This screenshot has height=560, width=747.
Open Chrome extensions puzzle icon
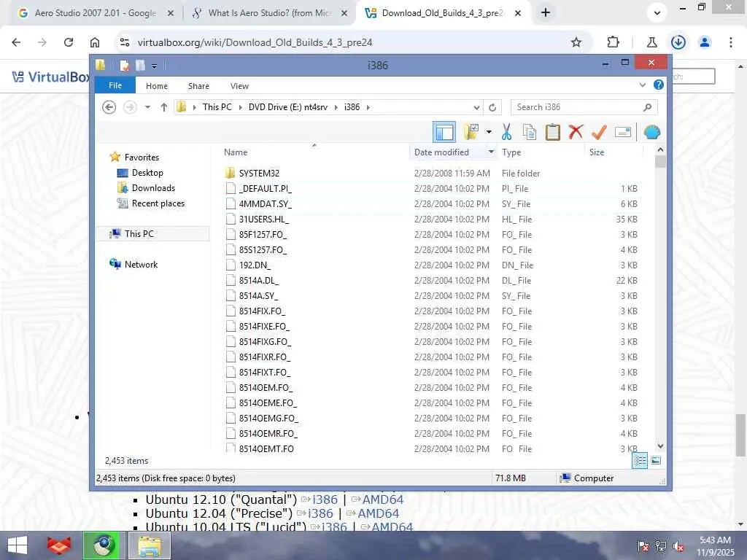coord(613,42)
